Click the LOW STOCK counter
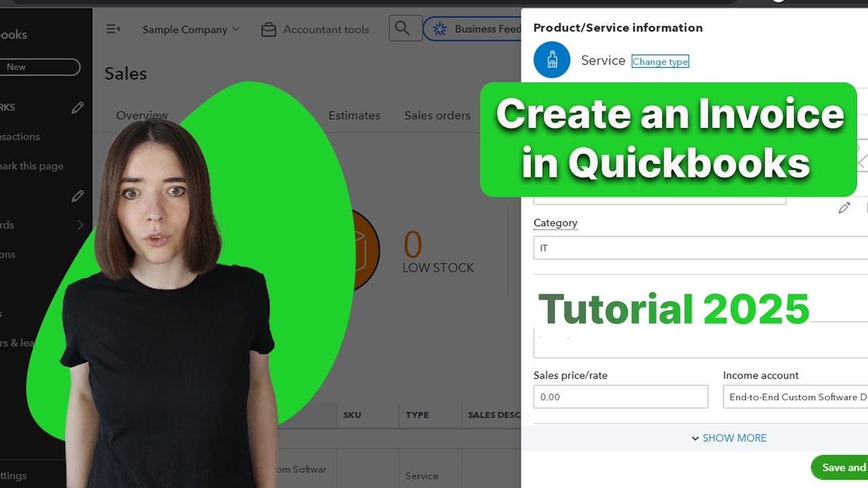 click(438, 252)
